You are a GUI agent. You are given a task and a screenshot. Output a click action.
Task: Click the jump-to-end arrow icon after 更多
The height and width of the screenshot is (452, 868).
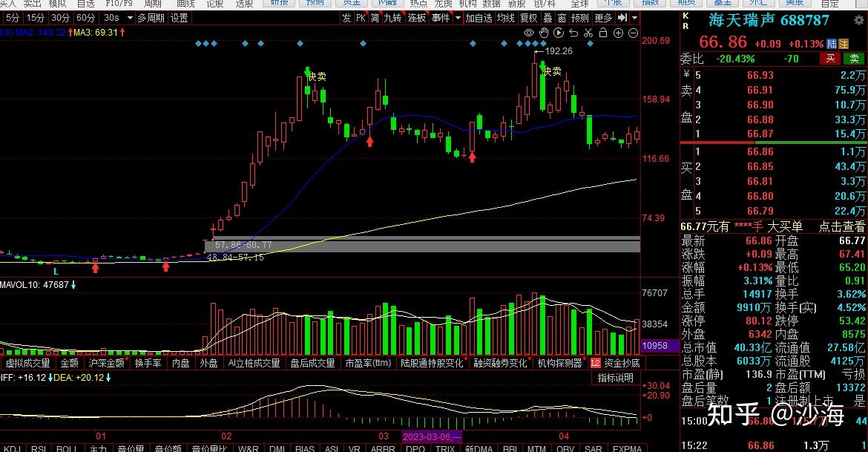coord(622,18)
